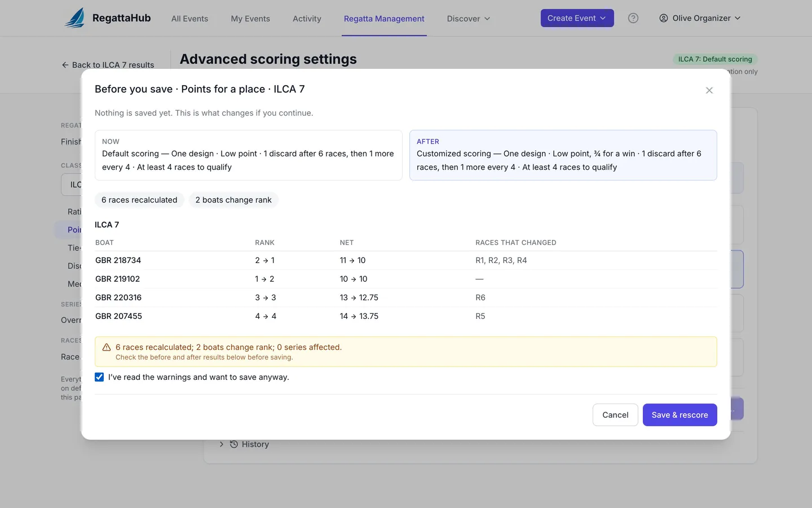The width and height of the screenshot is (812, 508).
Task: Expand the Discover menu
Action: click(x=469, y=19)
